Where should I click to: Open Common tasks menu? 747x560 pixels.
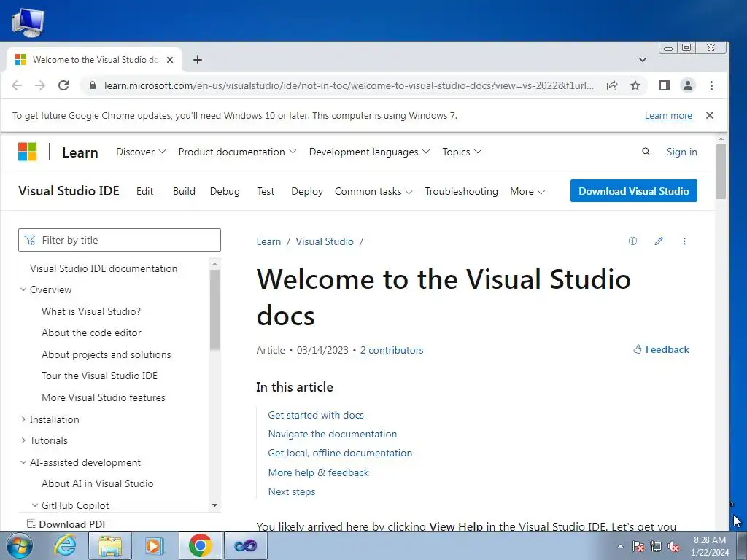[373, 192]
